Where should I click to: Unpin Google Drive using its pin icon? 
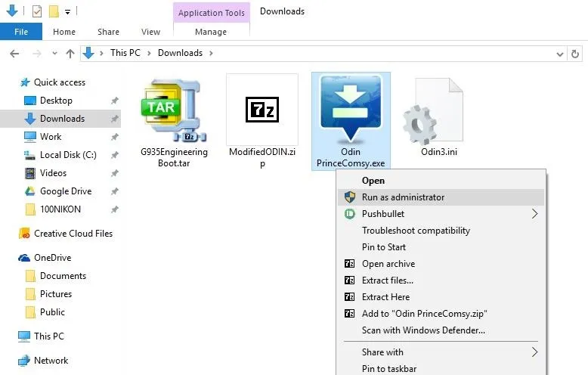tap(115, 191)
